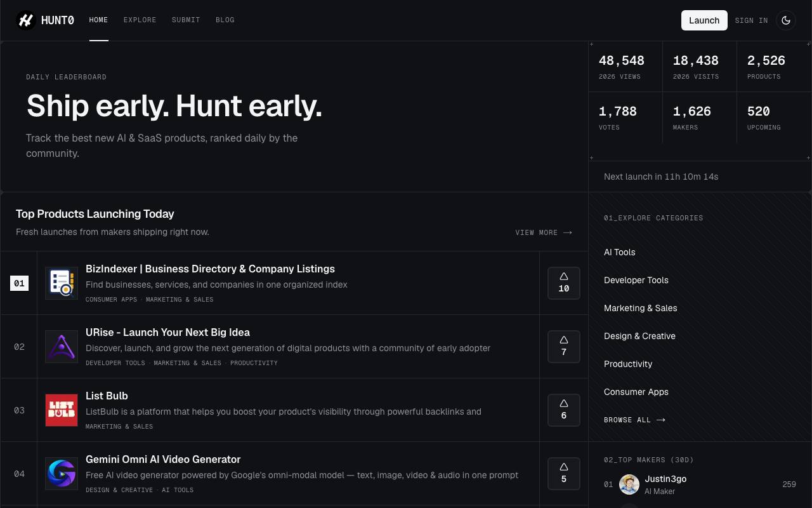Click Productivity tag under URise

pos(254,363)
